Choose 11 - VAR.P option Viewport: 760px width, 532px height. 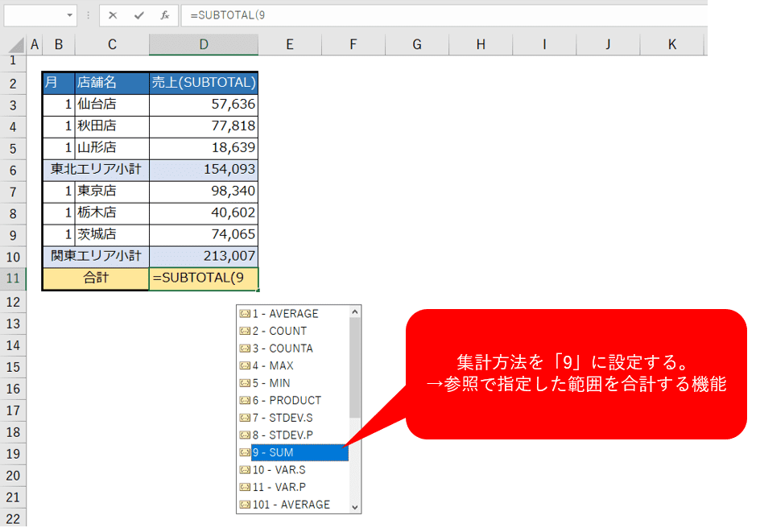coord(294,487)
